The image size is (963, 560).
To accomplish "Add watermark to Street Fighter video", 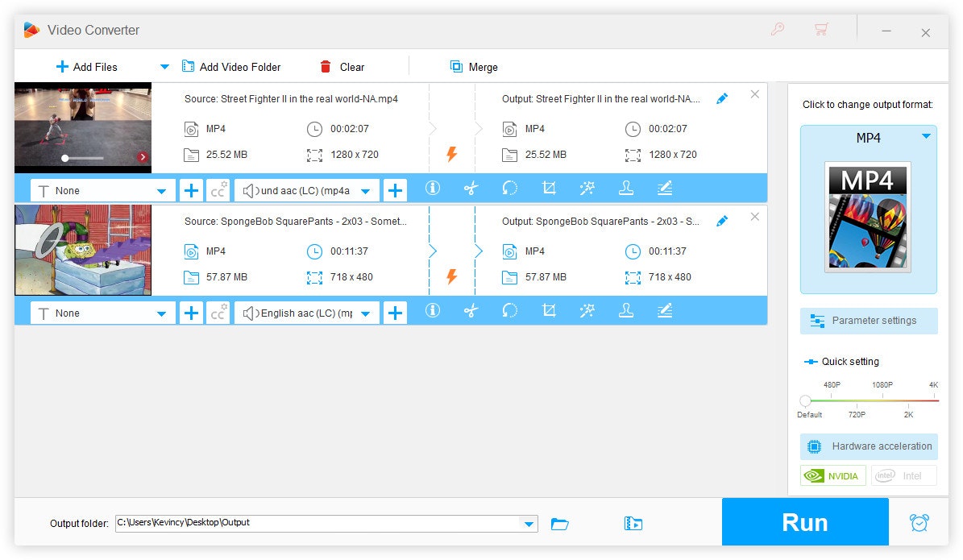I will pyautogui.click(x=626, y=188).
